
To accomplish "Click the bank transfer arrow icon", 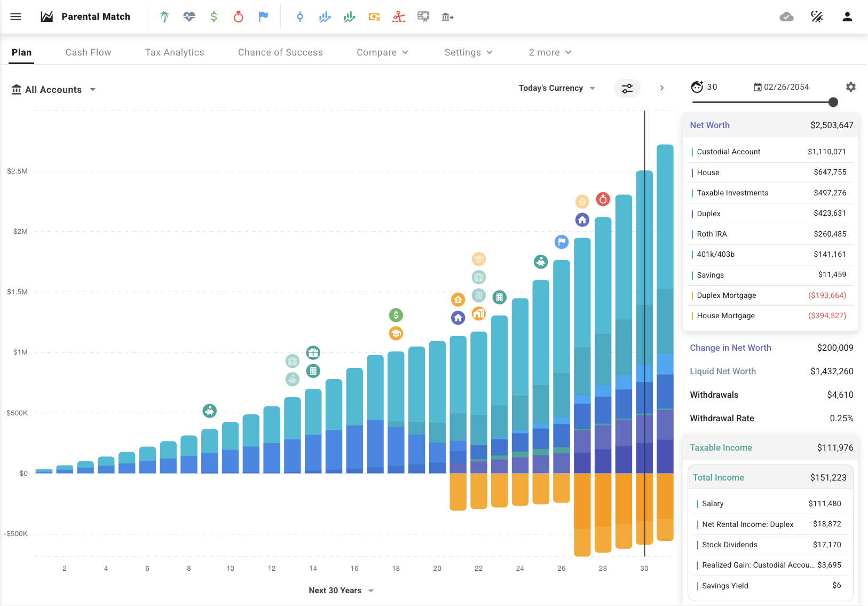I will (x=448, y=17).
